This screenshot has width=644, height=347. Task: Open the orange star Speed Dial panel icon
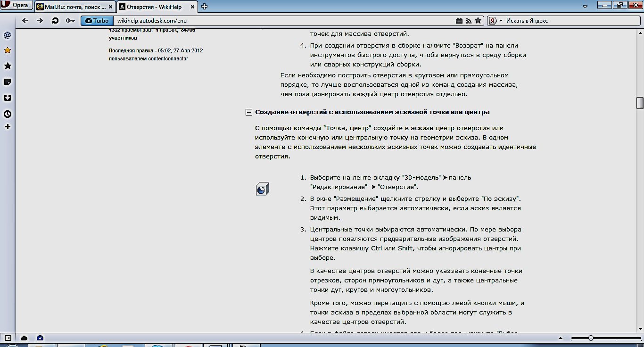8,50
